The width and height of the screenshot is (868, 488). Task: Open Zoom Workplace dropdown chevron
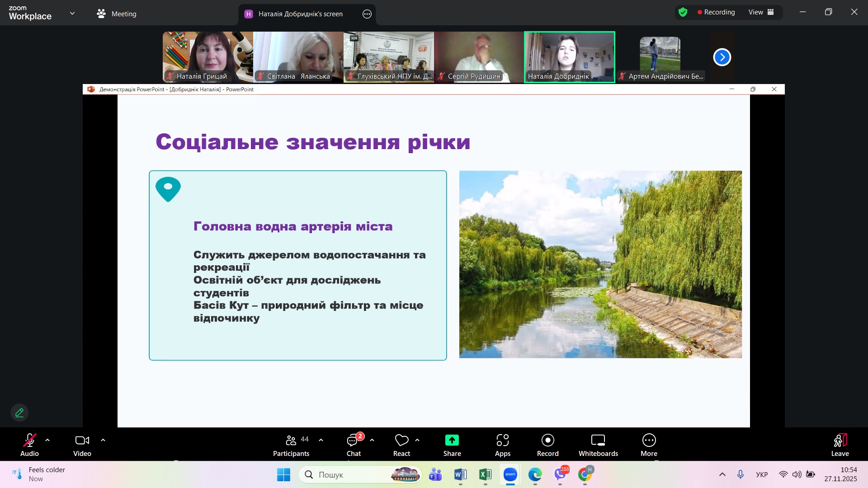click(72, 13)
